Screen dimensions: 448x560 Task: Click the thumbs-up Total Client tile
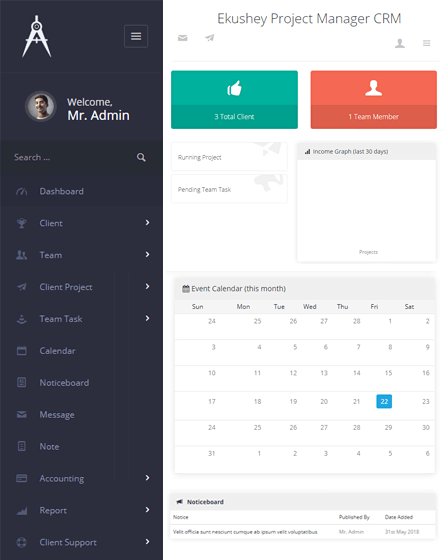pos(234,100)
